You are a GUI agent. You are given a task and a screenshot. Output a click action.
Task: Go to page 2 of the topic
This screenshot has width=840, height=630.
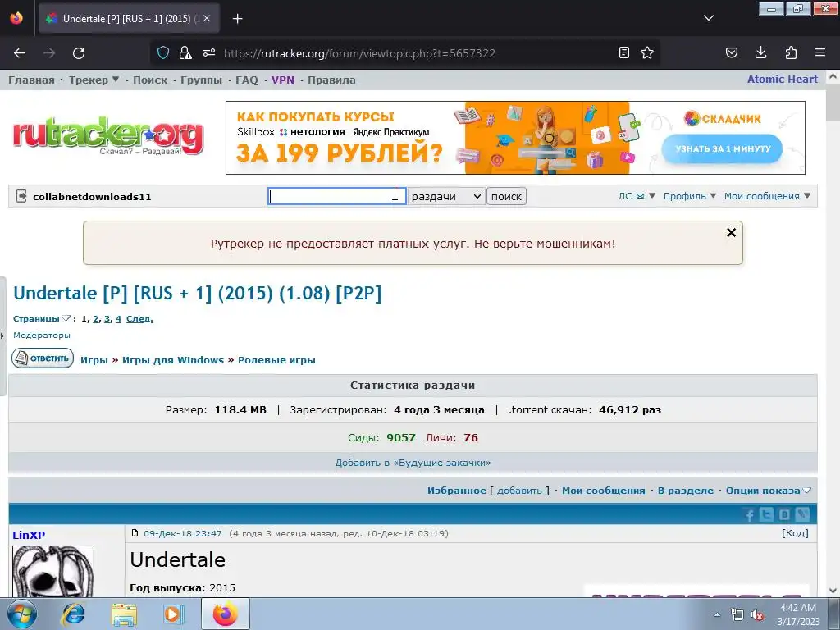pyautogui.click(x=96, y=318)
